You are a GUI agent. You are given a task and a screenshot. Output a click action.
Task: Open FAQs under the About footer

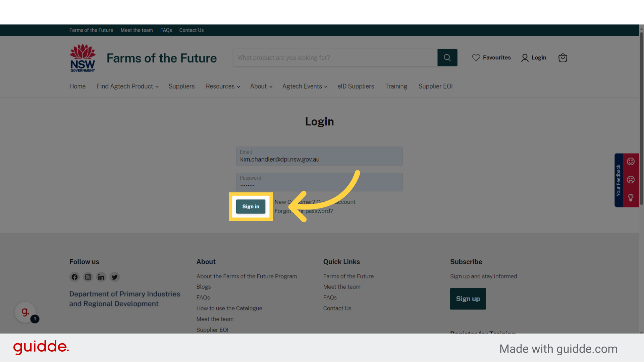click(x=203, y=298)
